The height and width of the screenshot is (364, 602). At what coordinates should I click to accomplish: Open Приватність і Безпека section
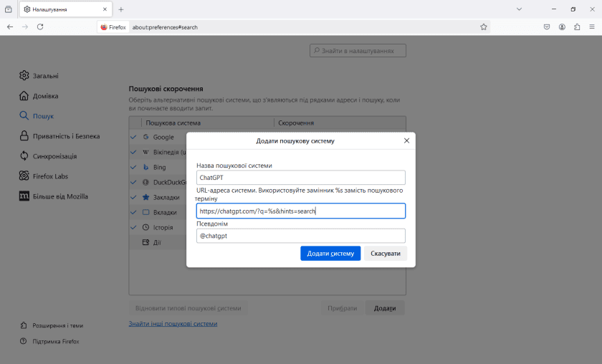59,136
